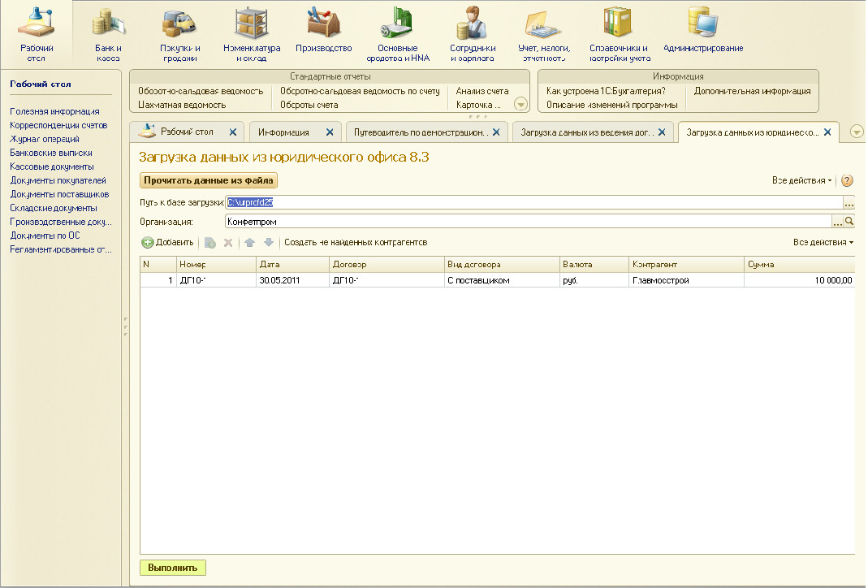The width and height of the screenshot is (868, 588).
Task: Switch to the Информация tab
Action: click(x=283, y=132)
